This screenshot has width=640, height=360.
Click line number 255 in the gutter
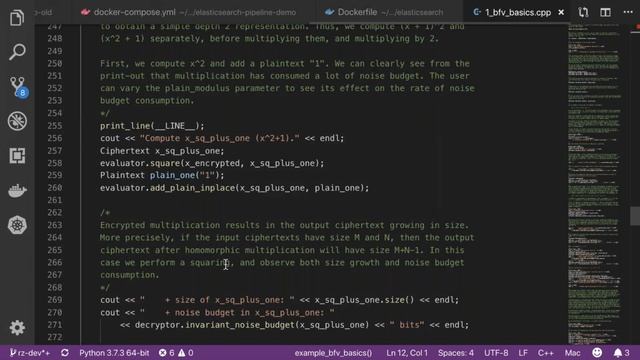coord(55,126)
